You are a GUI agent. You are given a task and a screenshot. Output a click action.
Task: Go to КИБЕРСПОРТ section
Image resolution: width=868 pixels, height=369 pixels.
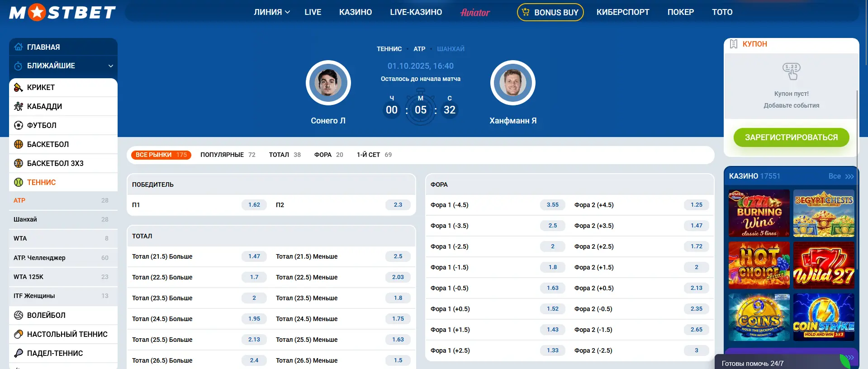pyautogui.click(x=623, y=12)
